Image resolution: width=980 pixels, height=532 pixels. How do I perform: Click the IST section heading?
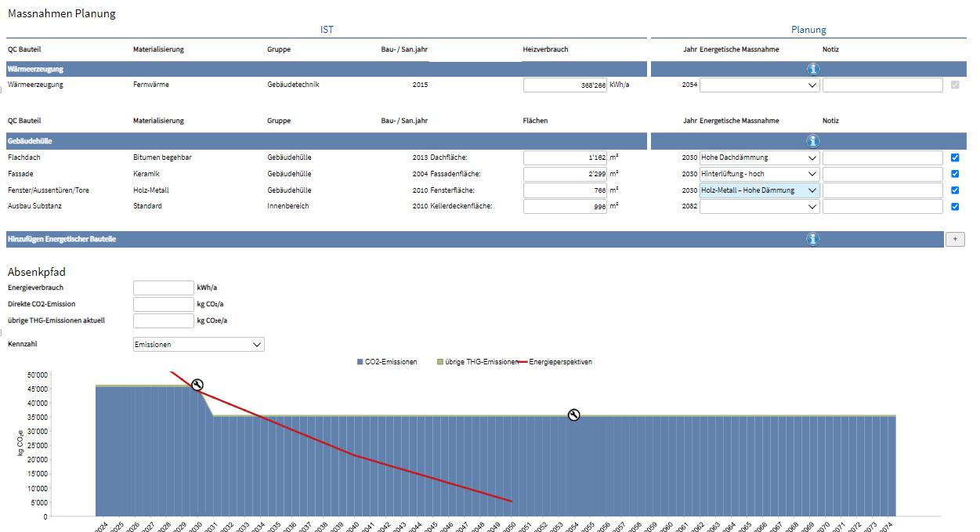click(x=327, y=30)
